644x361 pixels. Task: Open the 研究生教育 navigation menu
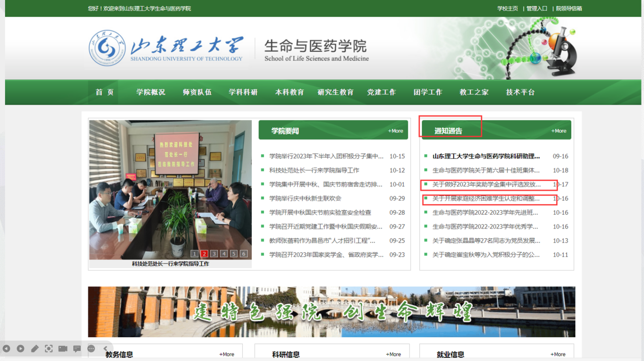tap(335, 92)
